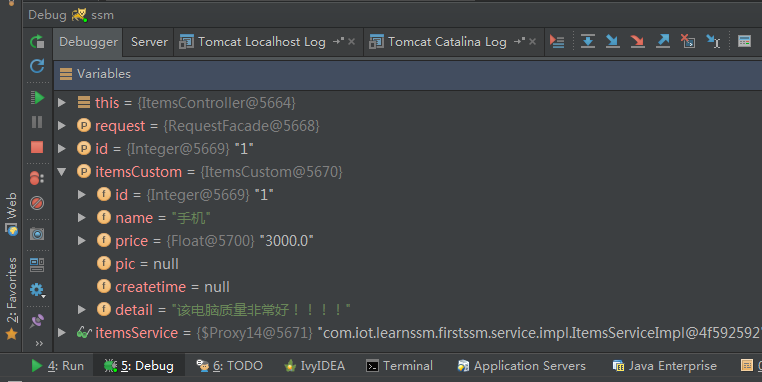Close the Tomcat Catalina Log tab
Viewport: 762px width, 382px height.
coord(533,42)
